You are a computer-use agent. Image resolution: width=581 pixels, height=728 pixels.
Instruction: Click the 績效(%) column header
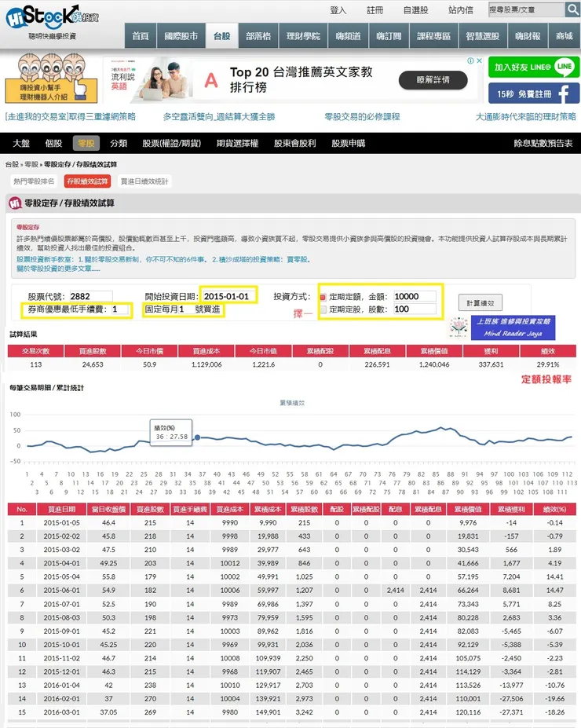coord(554,510)
